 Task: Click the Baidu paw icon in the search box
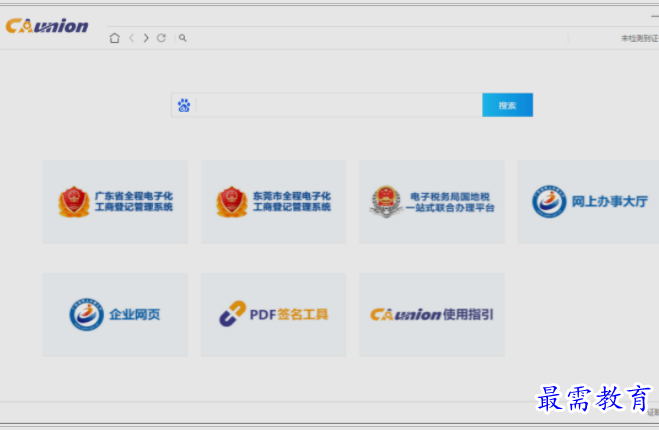coord(184,105)
